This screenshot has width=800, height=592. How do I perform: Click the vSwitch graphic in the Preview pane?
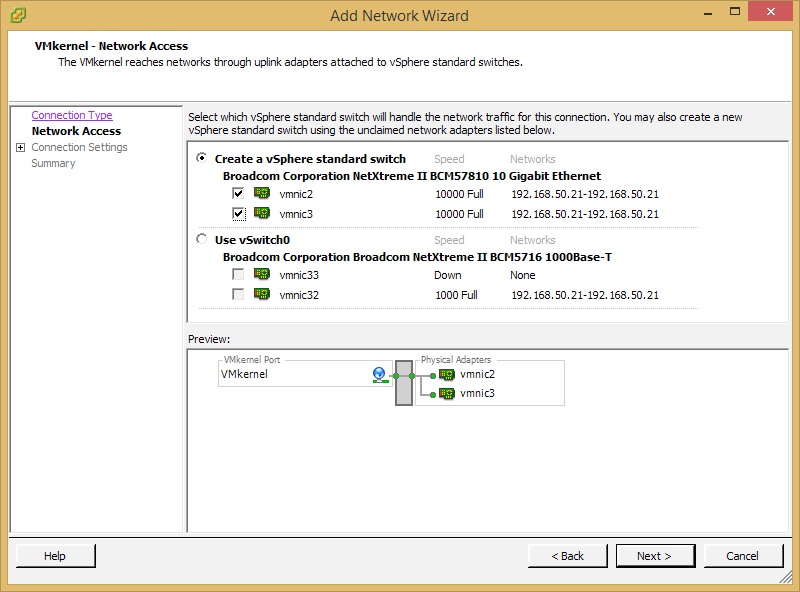(404, 382)
